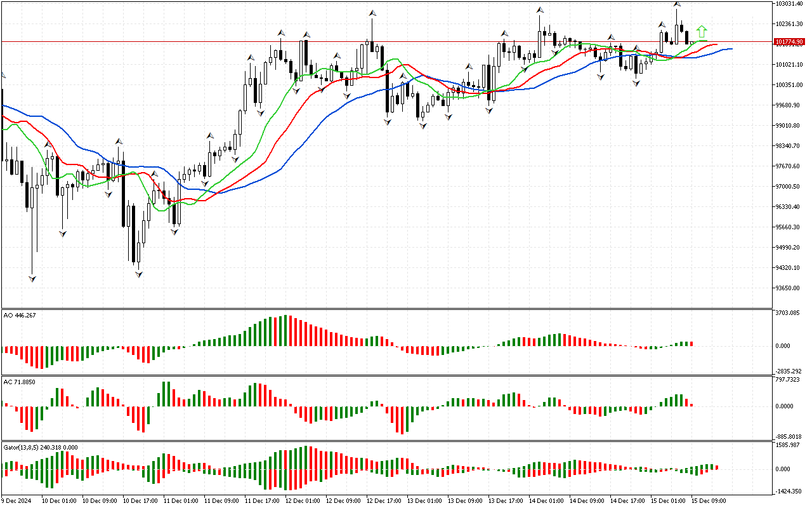Click the 99680.90 price axis label
The image size is (812, 508).
tap(789, 105)
